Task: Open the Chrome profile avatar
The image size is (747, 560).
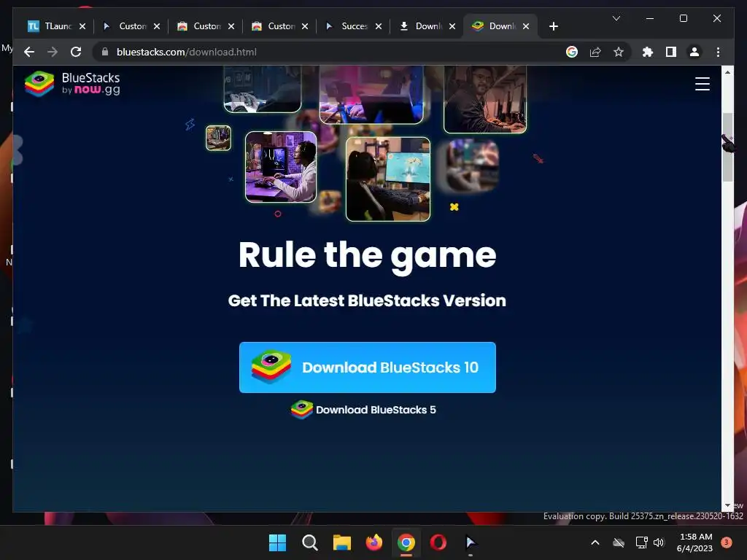Action: click(694, 52)
